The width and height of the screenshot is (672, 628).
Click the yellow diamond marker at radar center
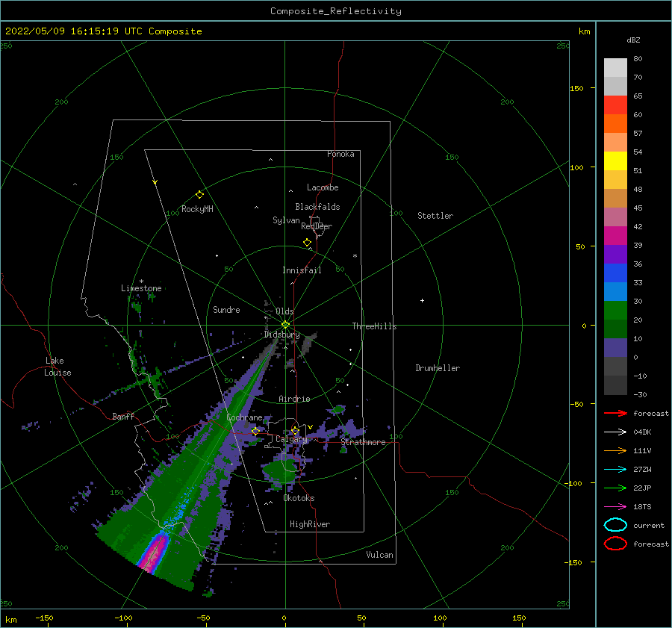point(285,325)
